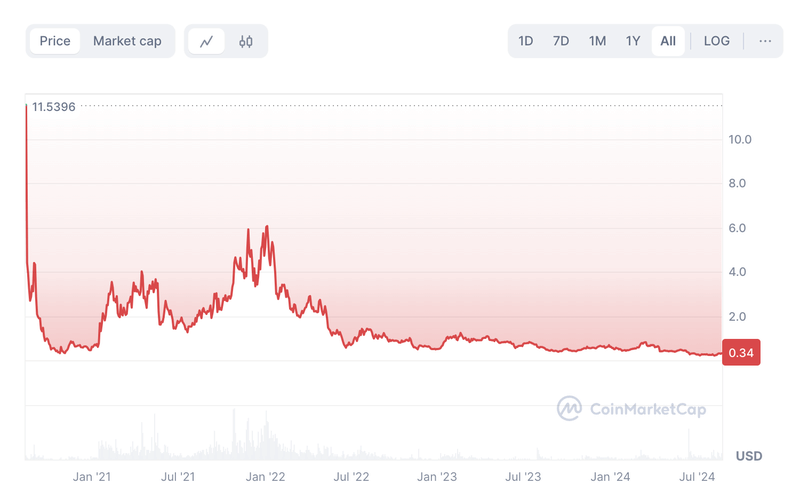Click the 11.5396 peak price label
The width and height of the screenshot is (800, 491).
(x=54, y=106)
